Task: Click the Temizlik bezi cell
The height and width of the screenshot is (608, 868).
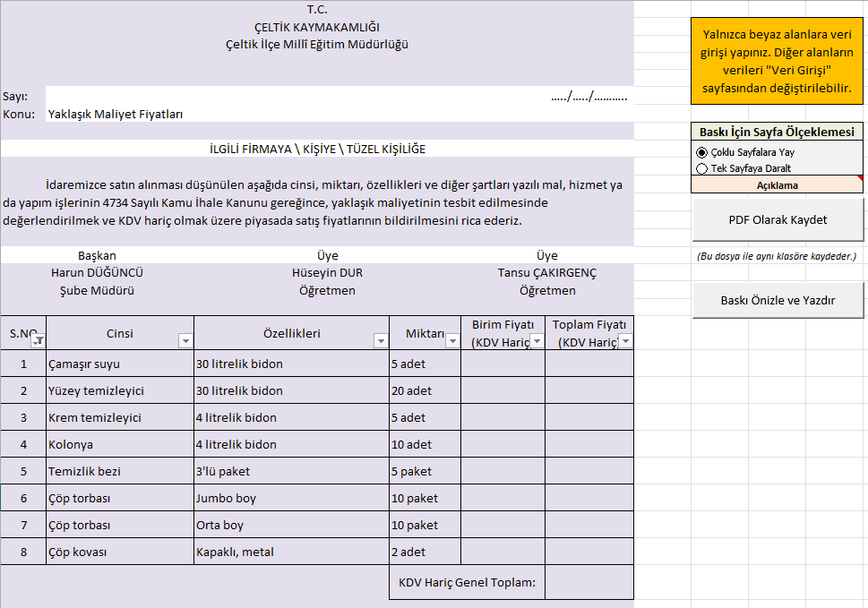Action: [x=120, y=471]
